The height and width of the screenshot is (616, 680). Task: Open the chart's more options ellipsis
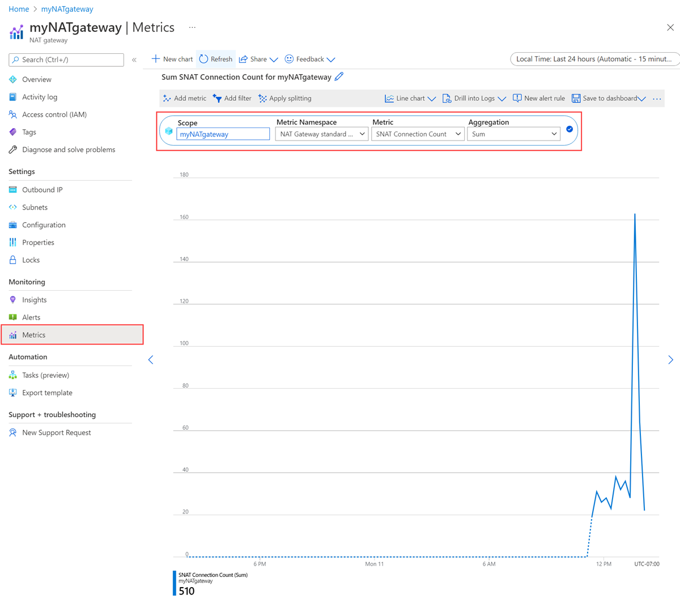click(x=657, y=99)
